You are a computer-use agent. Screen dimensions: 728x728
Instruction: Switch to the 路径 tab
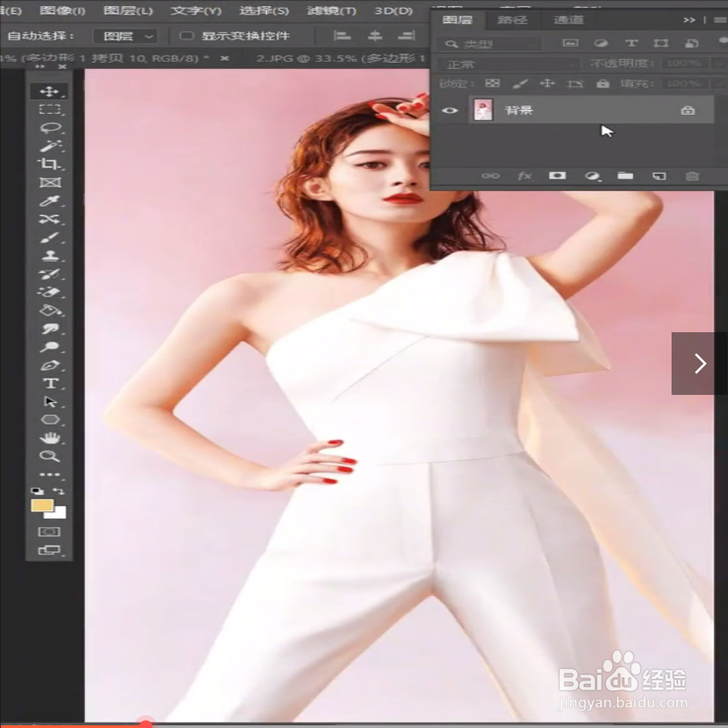click(x=512, y=20)
